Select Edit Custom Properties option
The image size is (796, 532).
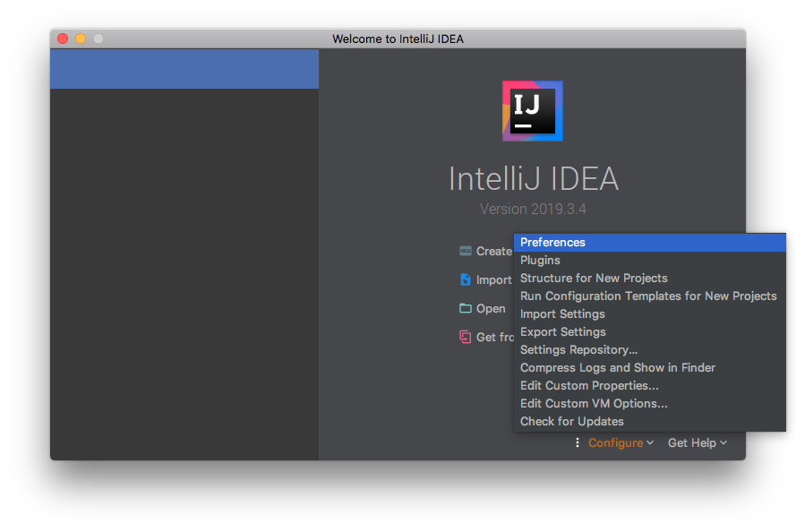click(x=589, y=386)
